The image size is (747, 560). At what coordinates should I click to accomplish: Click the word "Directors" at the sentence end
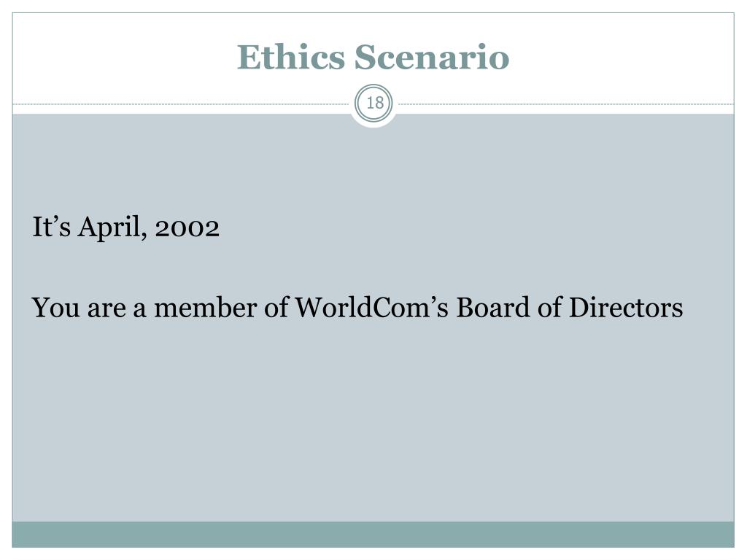tap(626, 307)
